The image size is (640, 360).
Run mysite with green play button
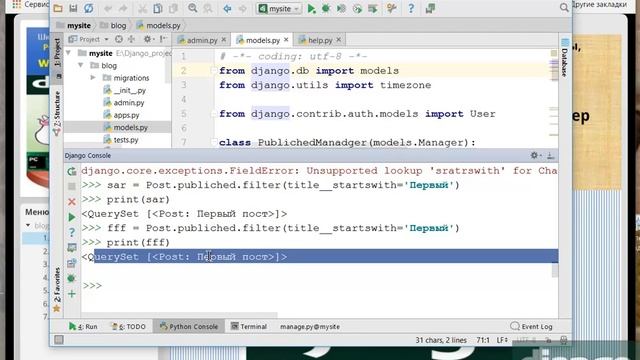coord(311,8)
